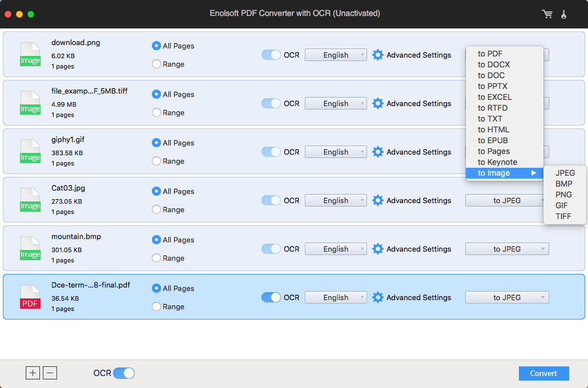Open Advanced Settings gear for the PDF file
This screenshot has width=588, height=388.
tap(377, 297)
